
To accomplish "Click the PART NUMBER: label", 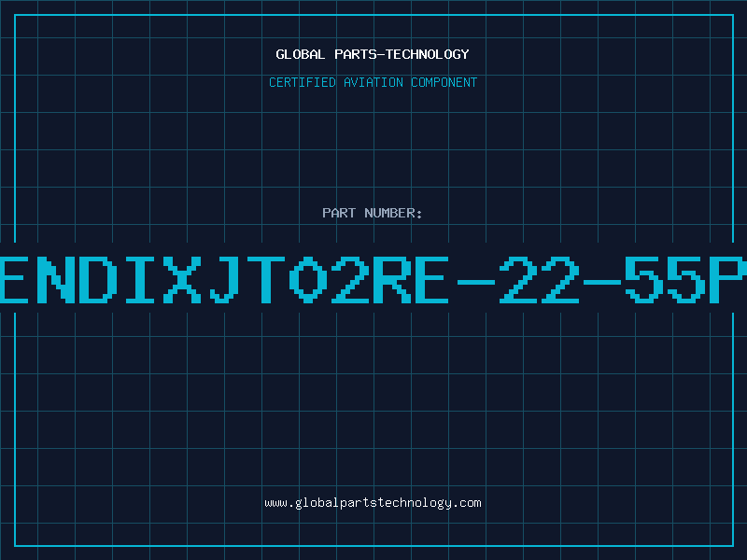I will point(373,213).
